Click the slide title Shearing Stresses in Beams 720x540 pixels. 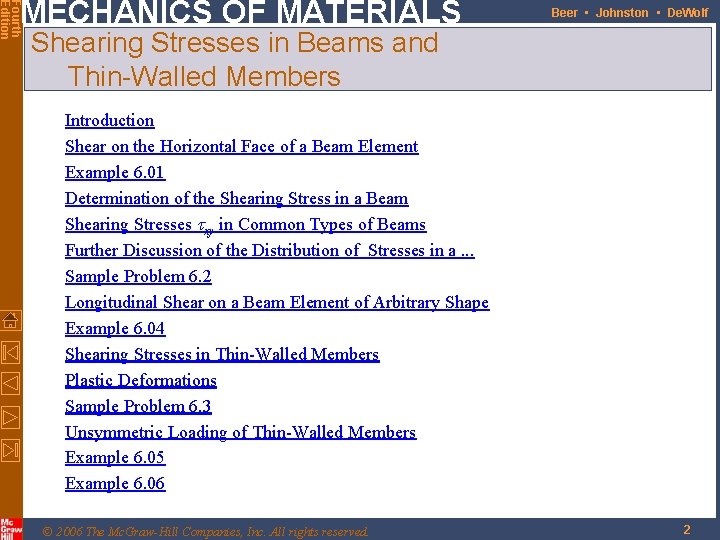pyautogui.click(x=234, y=59)
